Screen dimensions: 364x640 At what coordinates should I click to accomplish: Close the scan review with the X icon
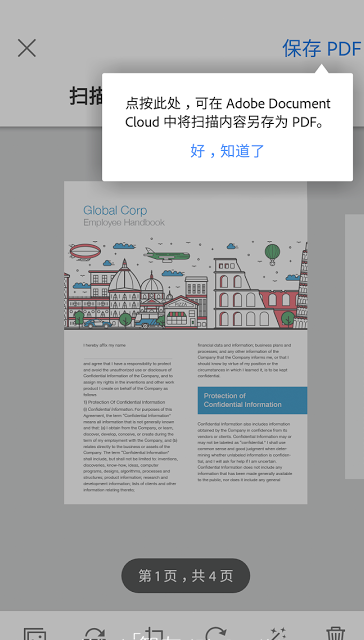27,48
